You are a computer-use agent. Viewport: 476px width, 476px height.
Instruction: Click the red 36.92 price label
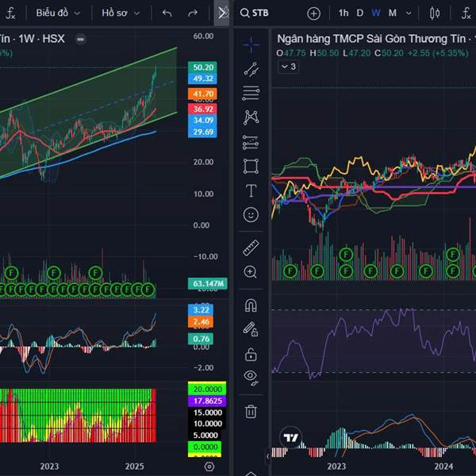[202, 109]
